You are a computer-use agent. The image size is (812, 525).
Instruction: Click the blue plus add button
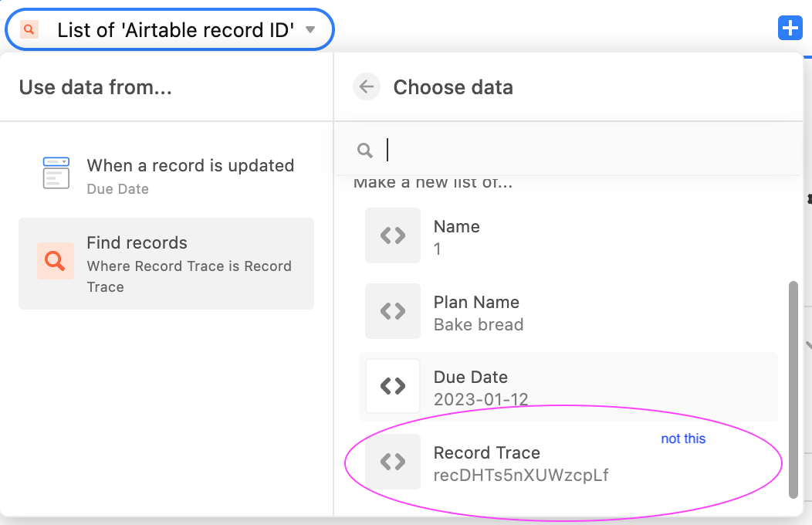pyautogui.click(x=790, y=28)
